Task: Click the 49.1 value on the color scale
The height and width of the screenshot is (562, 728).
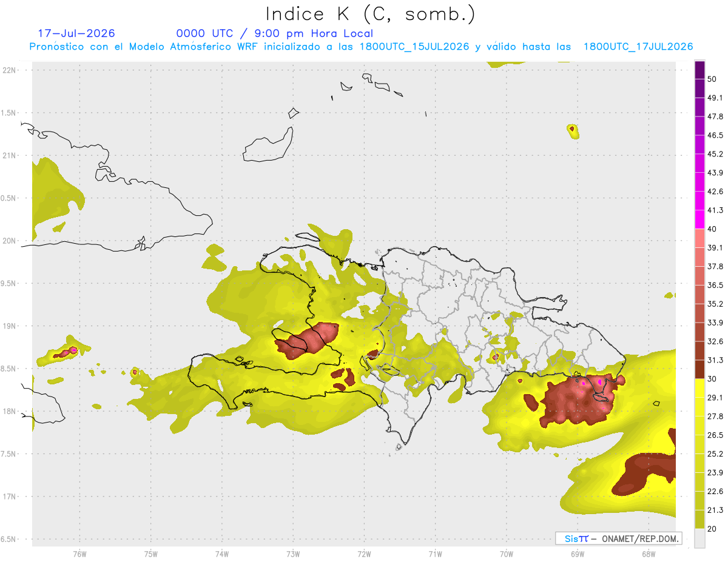Action: (x=715, y=98)
